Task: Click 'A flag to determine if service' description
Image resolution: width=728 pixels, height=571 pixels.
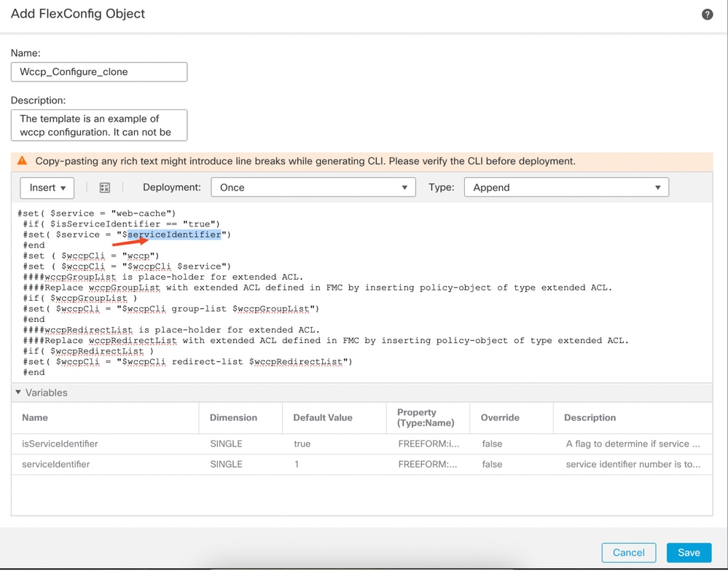Action: (633, 444)
